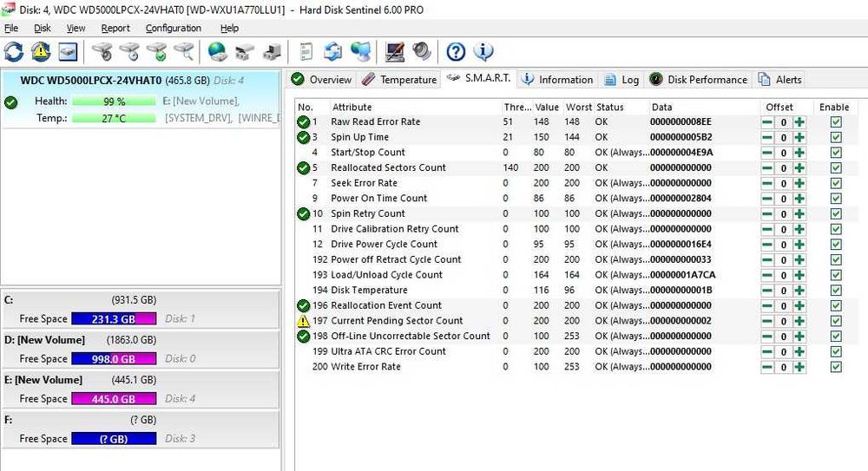
Task: Click the computer with drives toolbar icon
Action: (272, 52)
